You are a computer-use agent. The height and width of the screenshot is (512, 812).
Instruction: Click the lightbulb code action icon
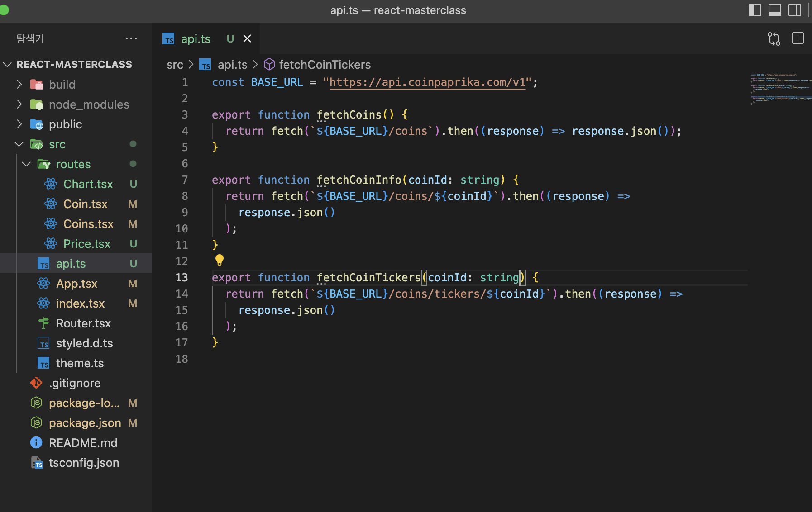(x=220, y=260)
